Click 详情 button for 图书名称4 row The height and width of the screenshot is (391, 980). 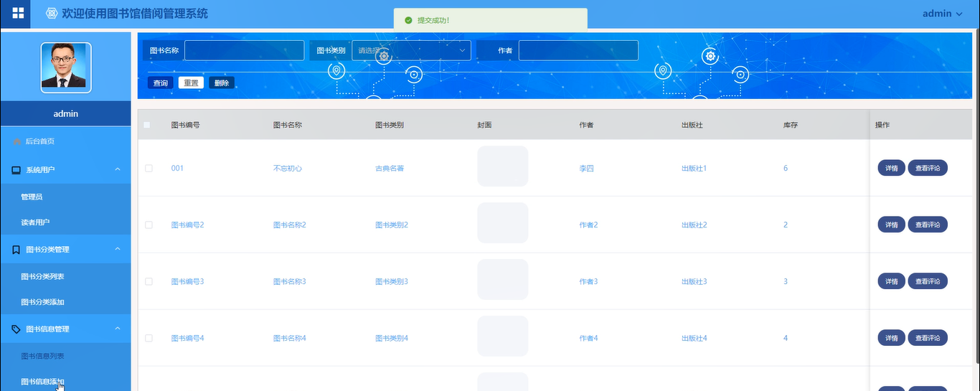[891, 338]
